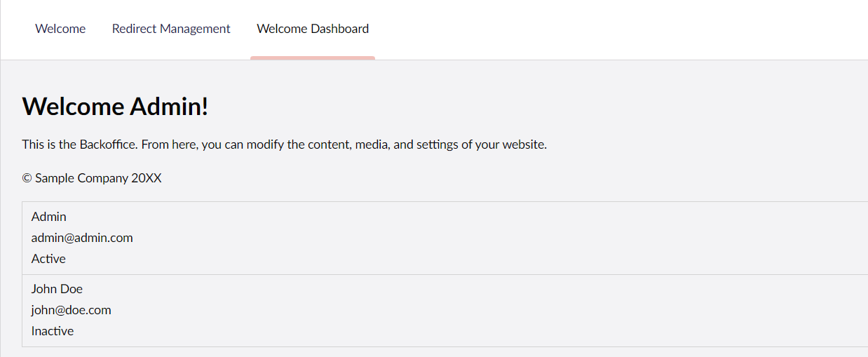The height and width of the screenshot is (357, 868).
Task: Select the Admin user name
Action: [x=49, y=217]
